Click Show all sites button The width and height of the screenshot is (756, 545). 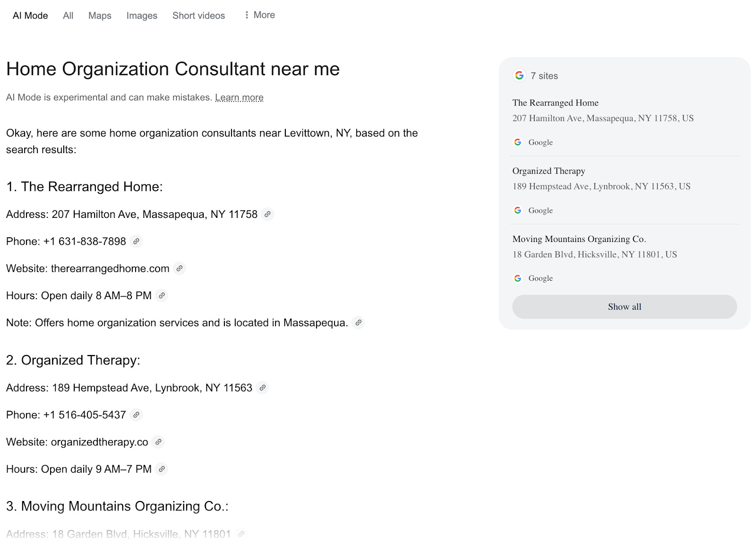(624, 307)
